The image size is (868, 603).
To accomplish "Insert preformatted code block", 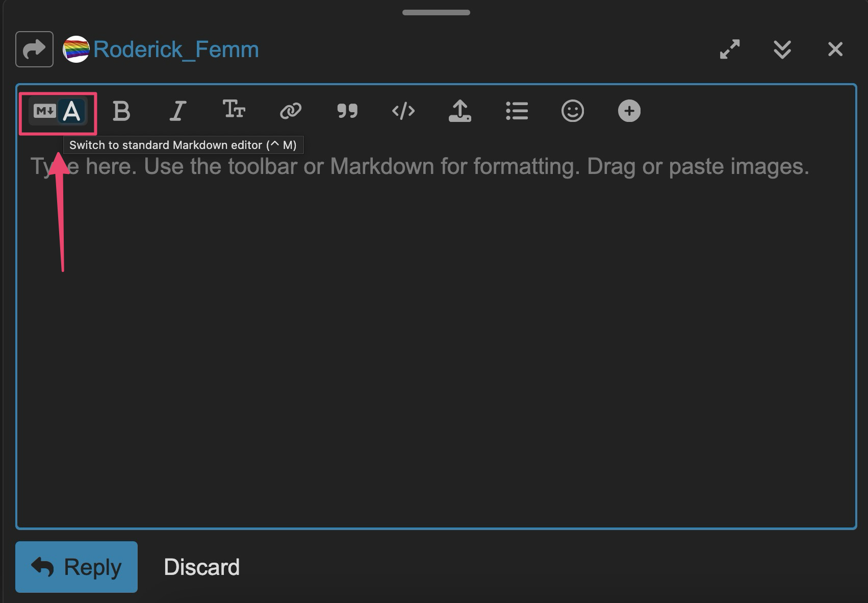I will click(x=403, y=111).
